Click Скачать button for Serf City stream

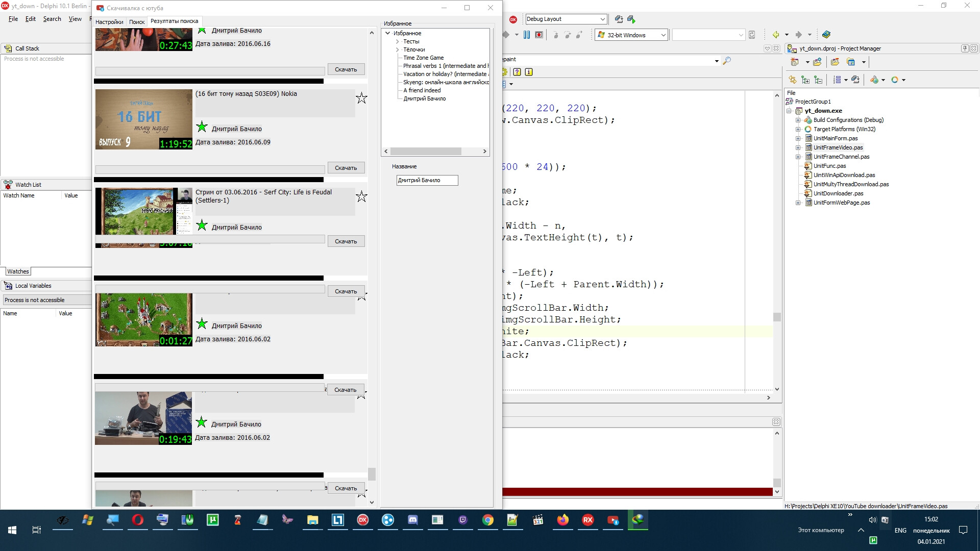(346, 241)
